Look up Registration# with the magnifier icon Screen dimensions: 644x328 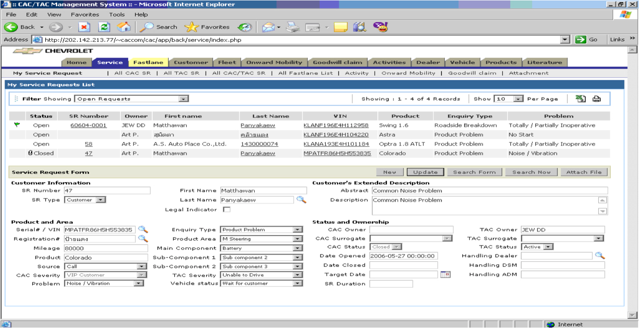click(x=143, y=239)
